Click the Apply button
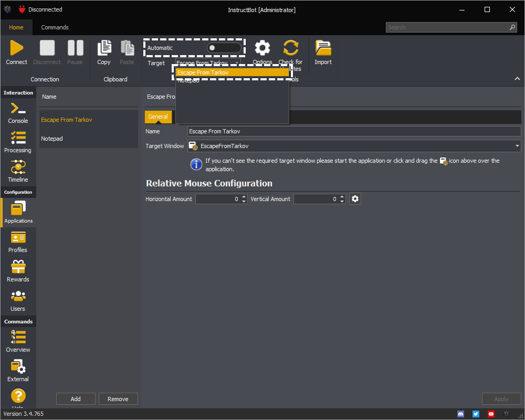The height and width of the screenshot is (420, 525). click(x=501, y=399)
